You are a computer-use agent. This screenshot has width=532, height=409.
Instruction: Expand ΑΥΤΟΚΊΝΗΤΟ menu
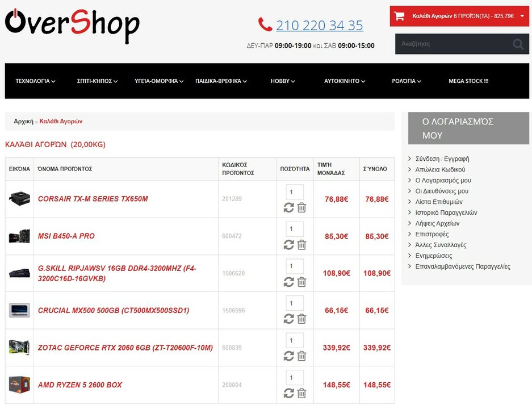[x=345, y=81]
